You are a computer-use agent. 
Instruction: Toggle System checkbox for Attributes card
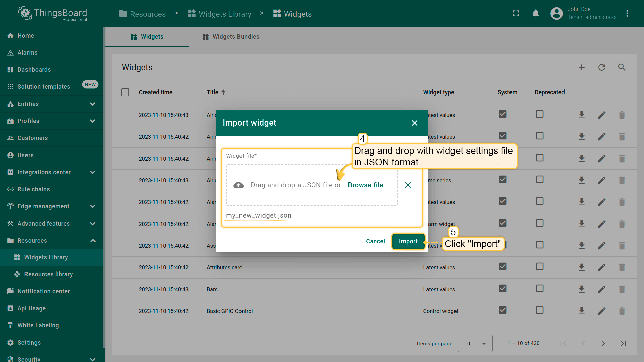point(503,266)
